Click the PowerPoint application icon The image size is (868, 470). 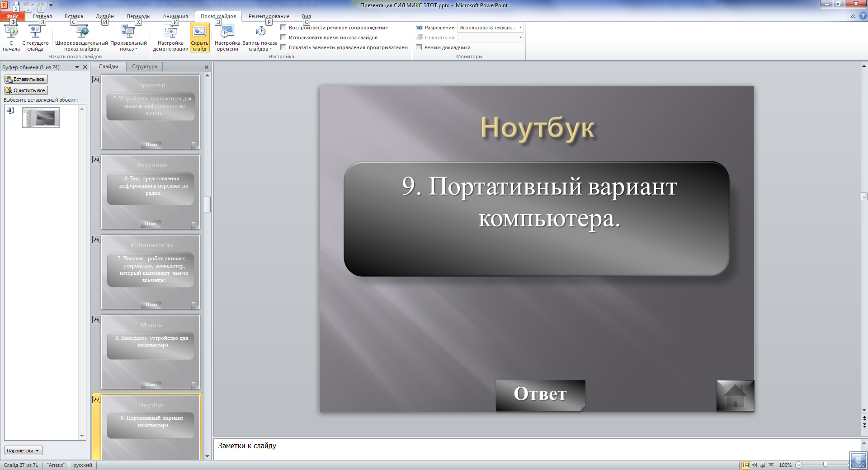tap(5, 5)
